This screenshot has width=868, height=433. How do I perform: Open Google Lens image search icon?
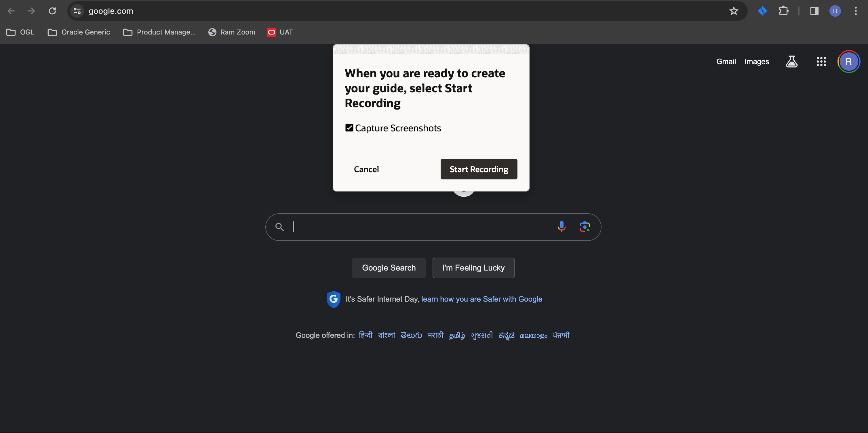(x=585, y=227)
